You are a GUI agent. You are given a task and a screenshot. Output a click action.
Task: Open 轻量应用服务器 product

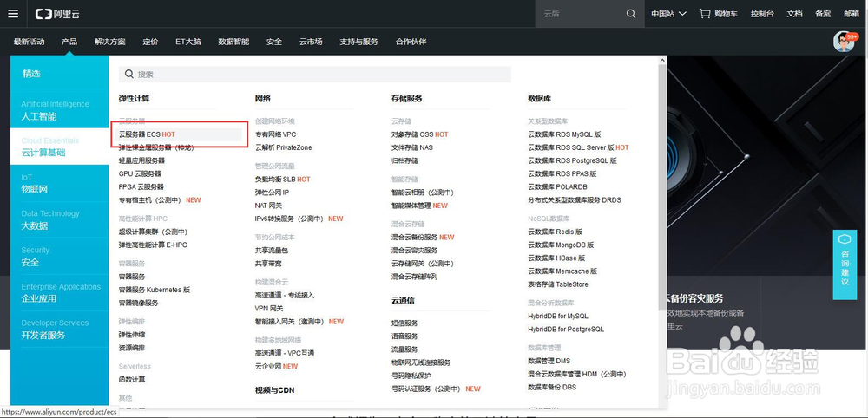(x=141, y=160)
